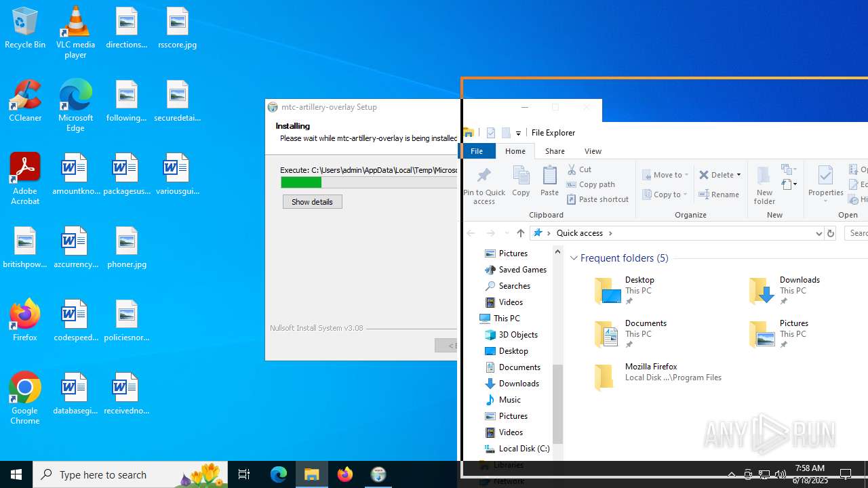Select the Microsoft Edge desktop shortcut
This screenshot has height=488, width=868.
75,106
